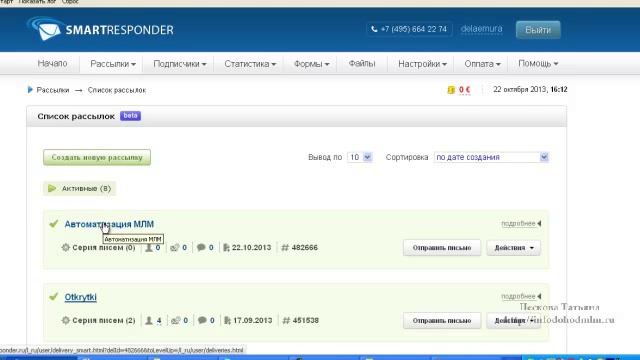The image size is (640, 360).
Task: Open the Помощь dropdown menu
Action: (x=538, y=64)
